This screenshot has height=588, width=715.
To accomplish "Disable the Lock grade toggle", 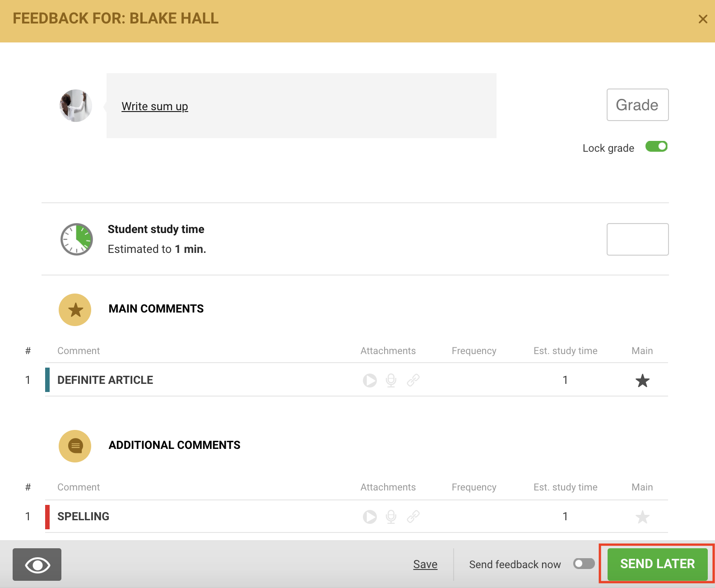I will tap(656, 147).
